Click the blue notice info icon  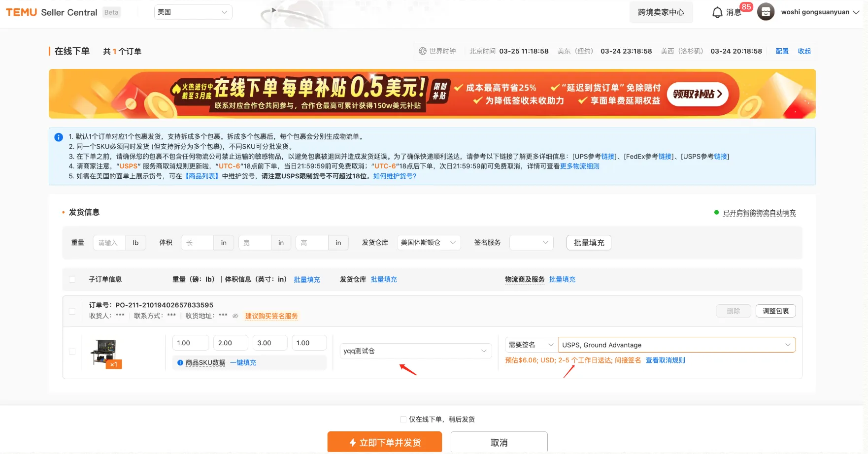(59, 137)
